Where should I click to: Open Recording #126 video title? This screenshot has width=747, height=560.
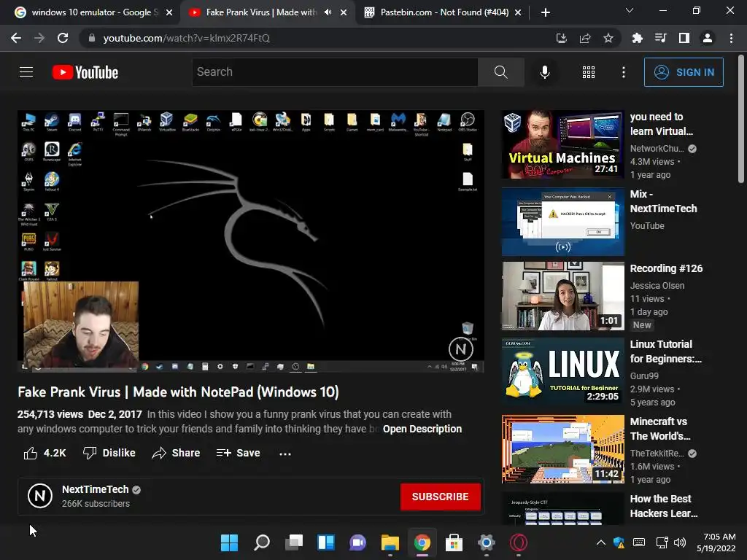click(666, 268)
